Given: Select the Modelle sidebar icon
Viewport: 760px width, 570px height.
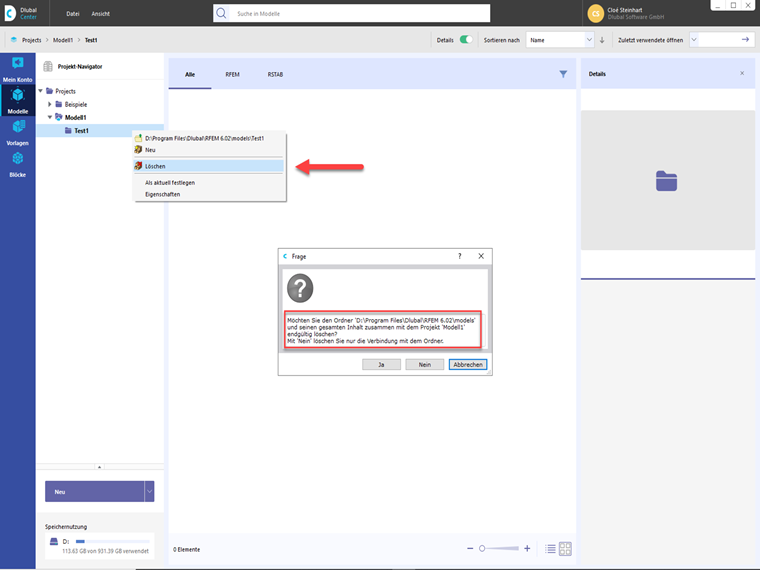Looking at the screenshot, I should [x=17, y=100].
